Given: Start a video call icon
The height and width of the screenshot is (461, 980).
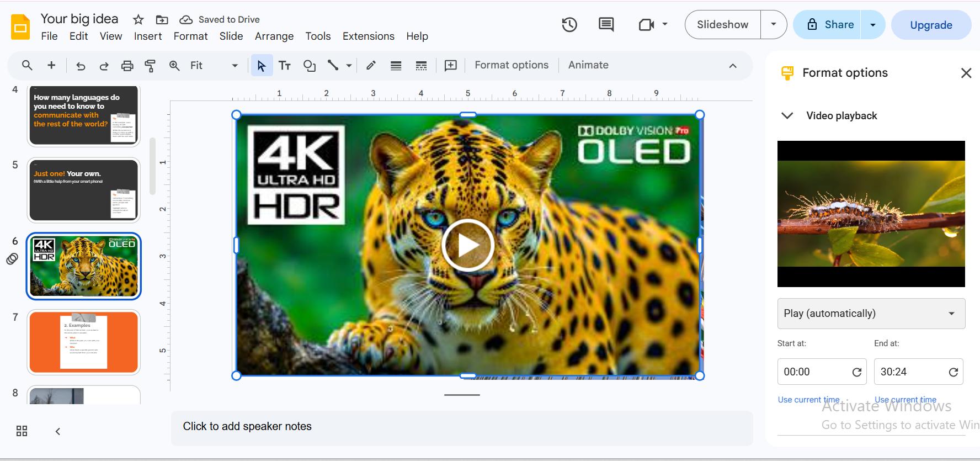Looking at the screenshot, I should [646, 25].
